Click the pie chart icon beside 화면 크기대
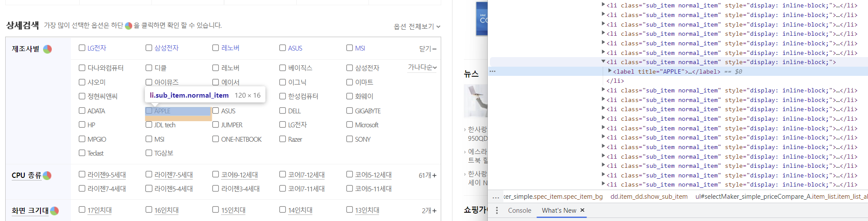 pyautogui.click(x=54, y=211)
